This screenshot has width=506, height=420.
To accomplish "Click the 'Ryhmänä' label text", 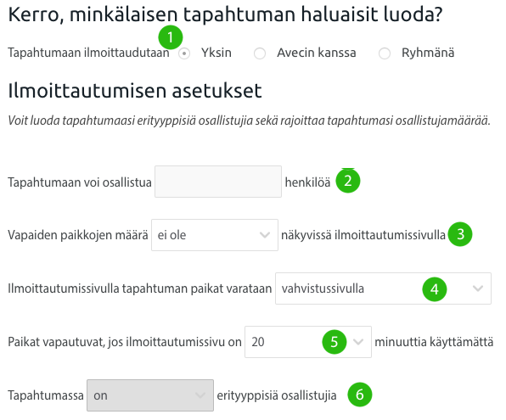I will pyautogui.click(x=428, y=53).
